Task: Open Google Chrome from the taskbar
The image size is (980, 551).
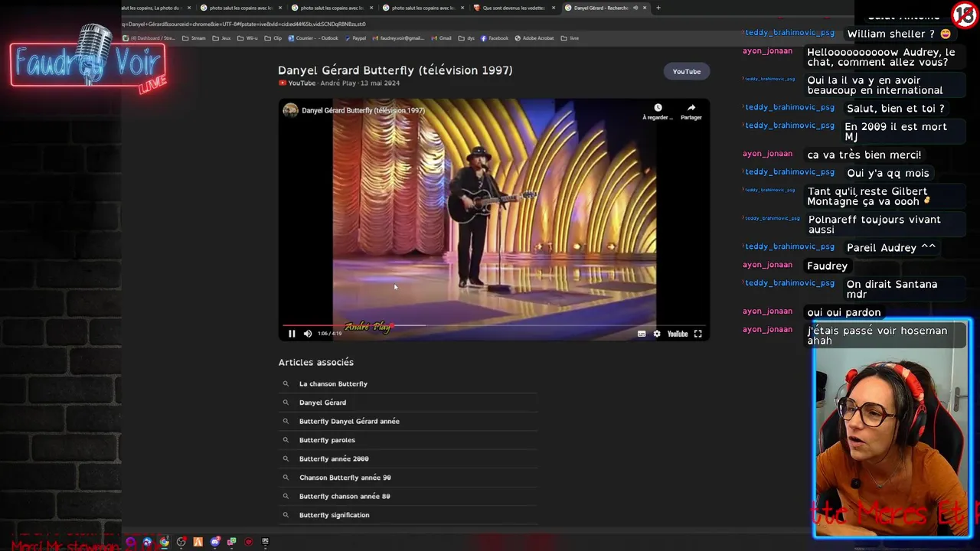Action: click(x=164, y=542)
